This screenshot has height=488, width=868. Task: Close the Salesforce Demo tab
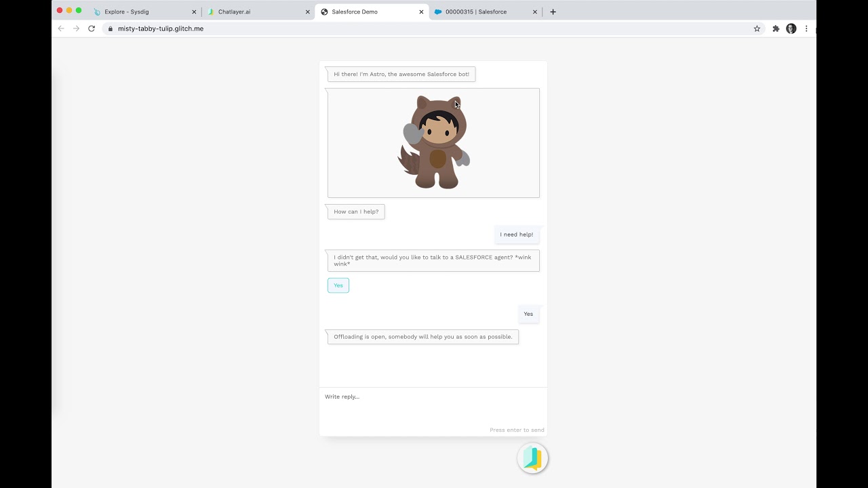[x=421, y=12]
